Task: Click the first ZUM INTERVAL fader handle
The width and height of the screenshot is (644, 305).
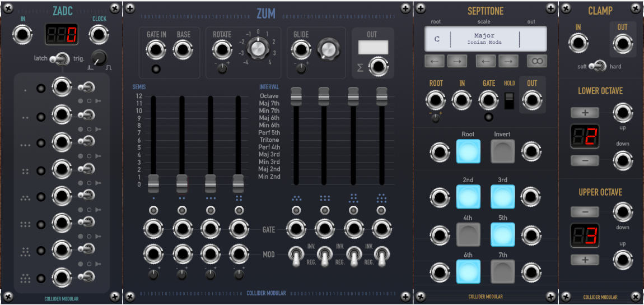Action: [x=296, y=96]
